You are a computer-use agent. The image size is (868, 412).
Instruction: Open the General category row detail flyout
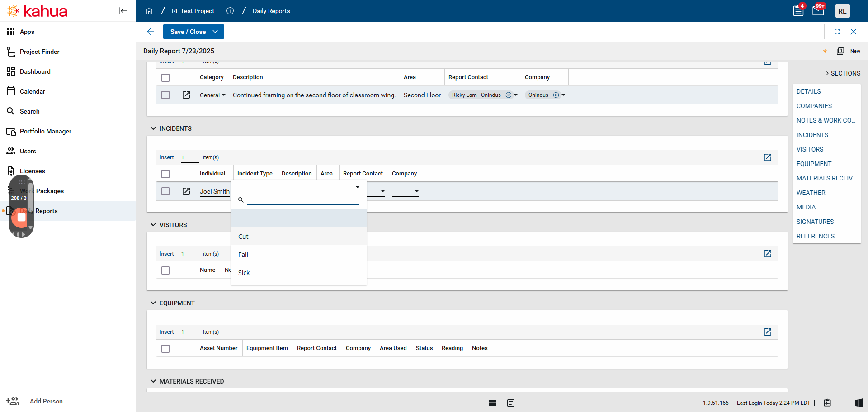point(186,95)
